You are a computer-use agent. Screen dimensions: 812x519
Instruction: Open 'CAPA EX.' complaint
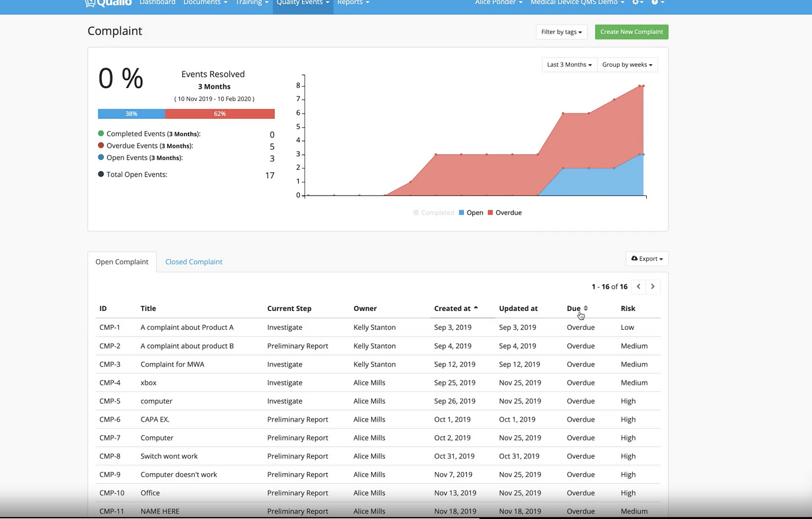point(155,419)
